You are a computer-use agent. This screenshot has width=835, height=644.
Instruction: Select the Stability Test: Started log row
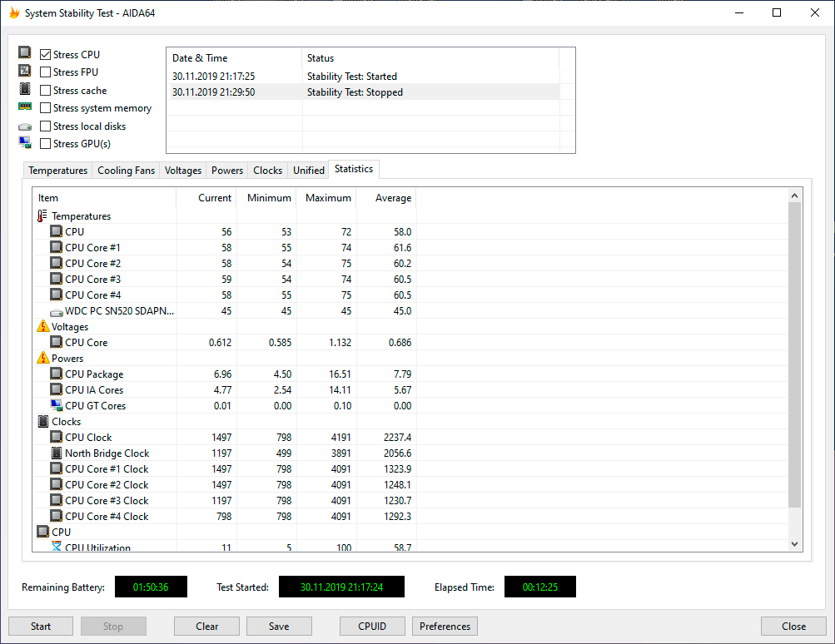coord(363,76)
